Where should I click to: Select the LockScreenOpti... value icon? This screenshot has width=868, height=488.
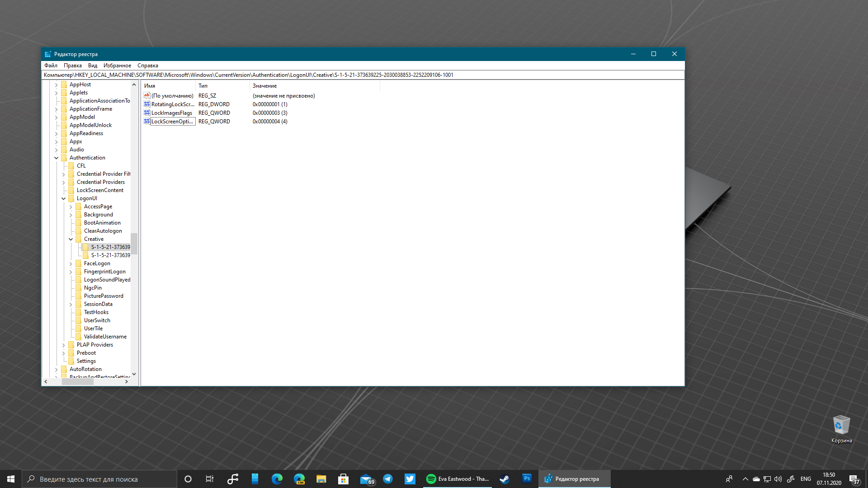[x=147, y=121]
